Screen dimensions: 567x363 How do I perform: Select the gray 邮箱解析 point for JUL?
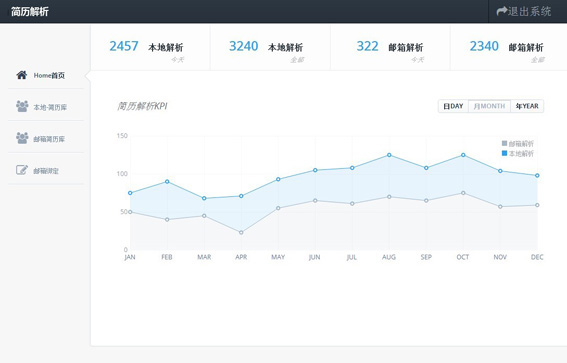pyautogui.click(x=352, y=204)
